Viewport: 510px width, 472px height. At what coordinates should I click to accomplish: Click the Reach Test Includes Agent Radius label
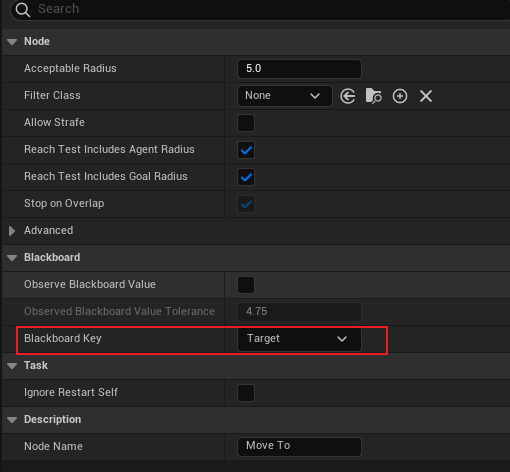(109, 150)
